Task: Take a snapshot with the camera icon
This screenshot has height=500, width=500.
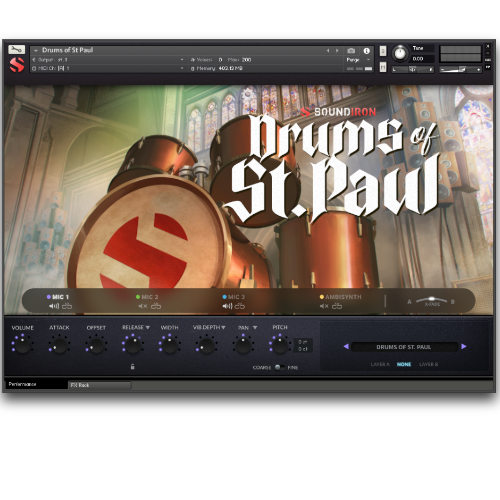Action: pos(351,51)
